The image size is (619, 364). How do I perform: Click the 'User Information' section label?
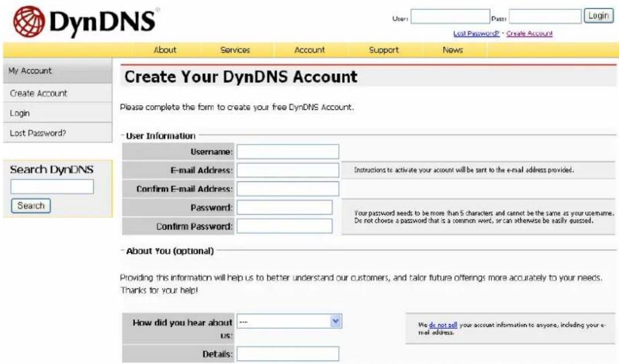[x=161, y=136]
